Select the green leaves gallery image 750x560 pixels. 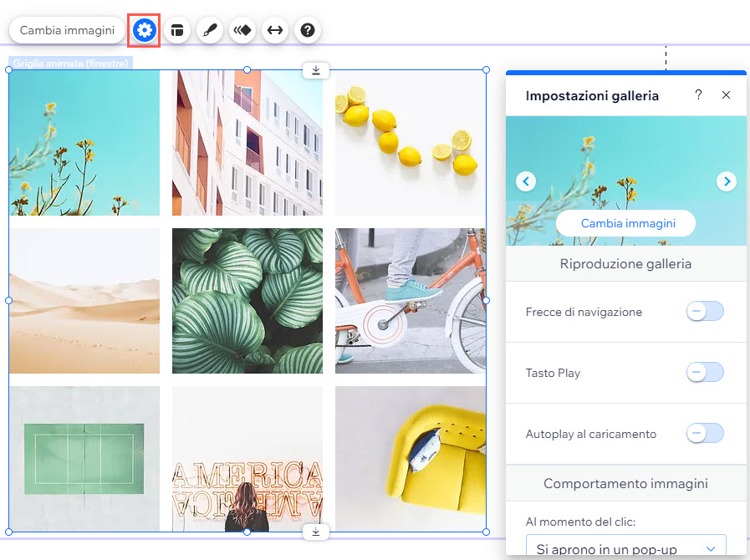[x=247, y=300]
